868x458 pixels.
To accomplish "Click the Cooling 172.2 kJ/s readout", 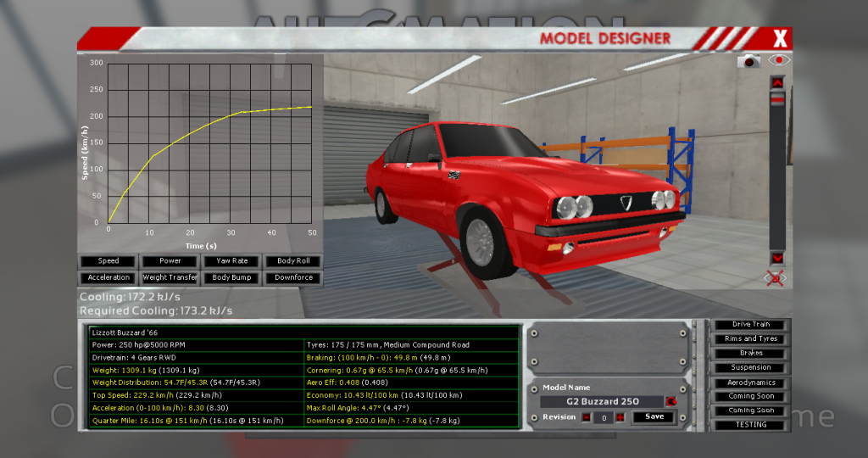I will tap(130, 297).
